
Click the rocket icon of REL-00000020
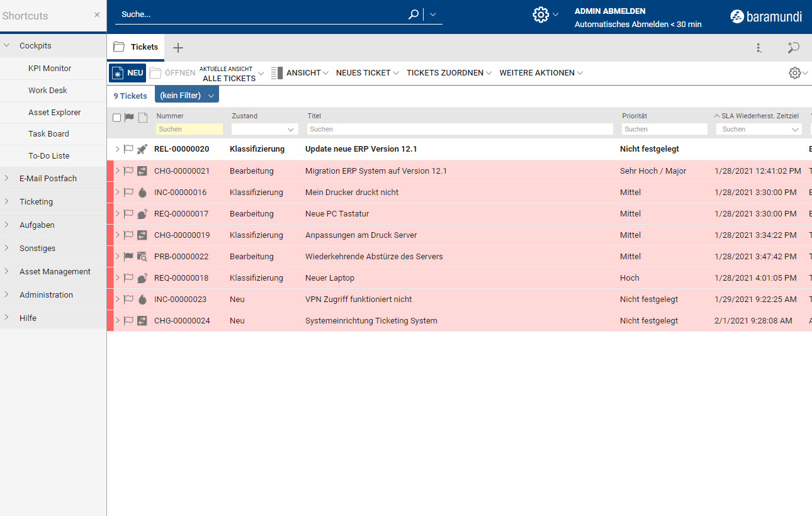tap(142, 149)
